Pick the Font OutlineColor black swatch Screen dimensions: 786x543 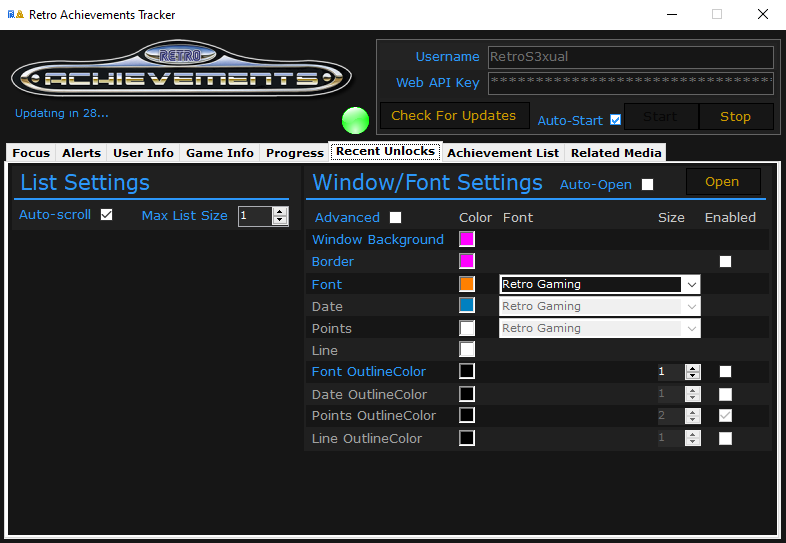coord(467,371)
